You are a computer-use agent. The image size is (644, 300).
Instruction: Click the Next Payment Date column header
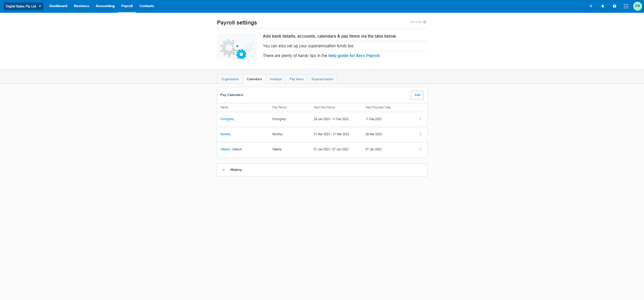(x=378, y=107)
